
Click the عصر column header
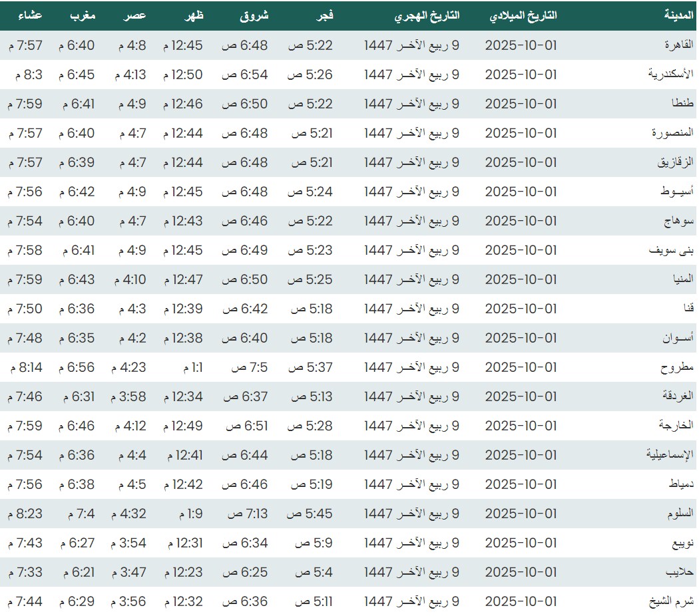coord(134,15)
